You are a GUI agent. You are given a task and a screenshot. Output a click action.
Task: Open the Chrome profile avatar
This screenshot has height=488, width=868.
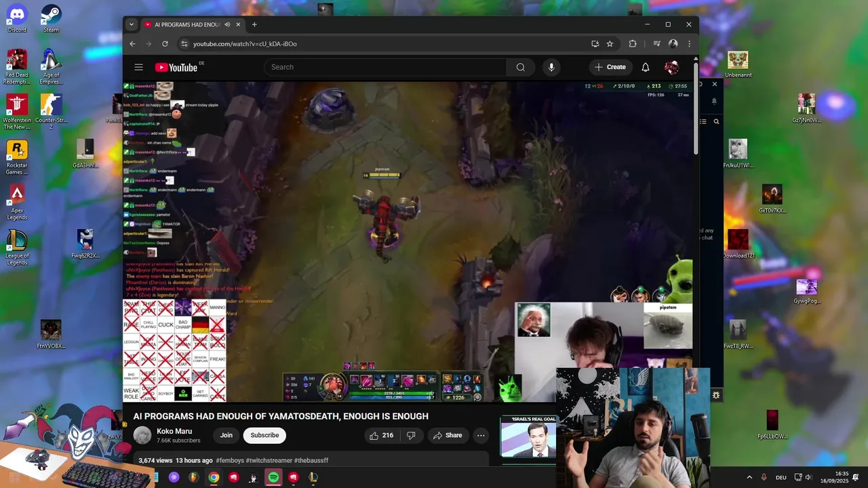click(673, 43)
